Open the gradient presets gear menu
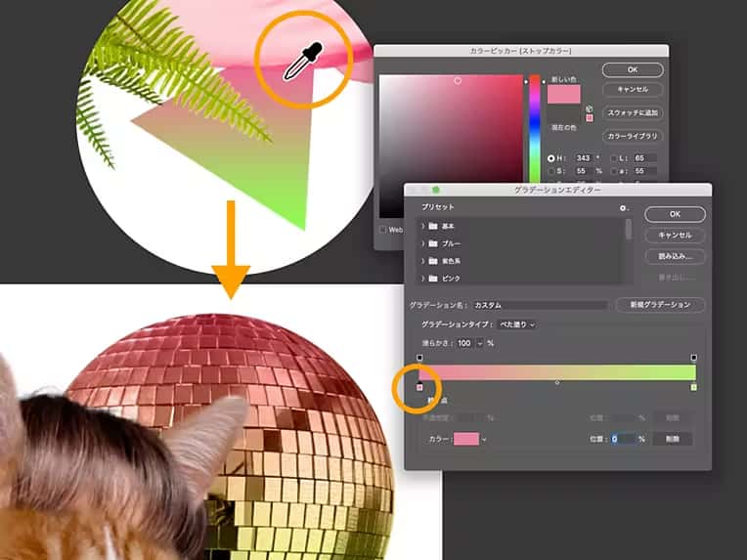747x560 pixels. [x=624, y=208]
